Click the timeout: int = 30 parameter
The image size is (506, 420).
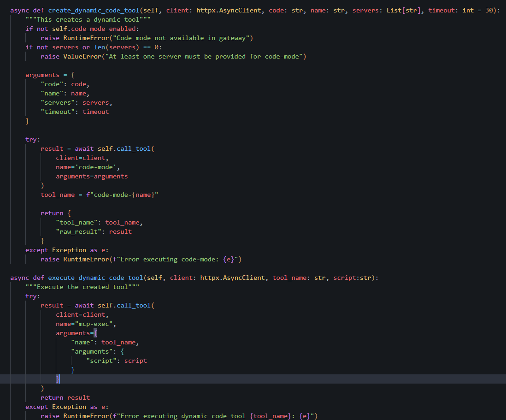click(460, 10)
